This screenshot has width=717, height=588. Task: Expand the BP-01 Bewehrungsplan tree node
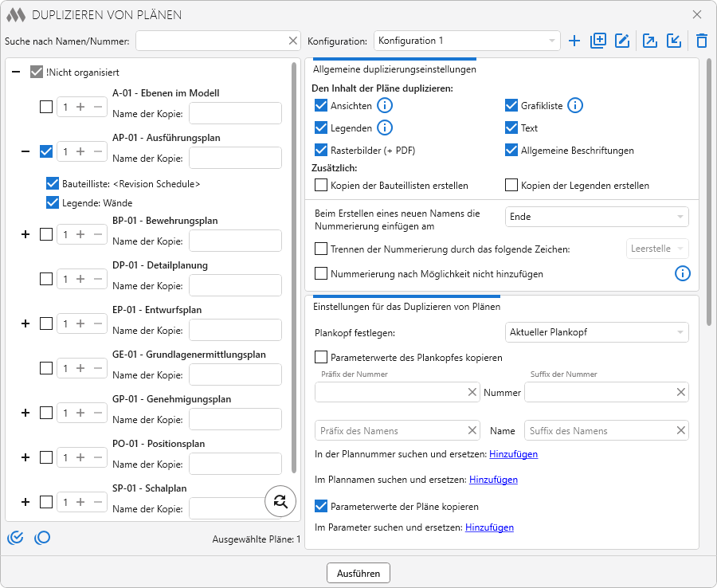tap(25, 234)
